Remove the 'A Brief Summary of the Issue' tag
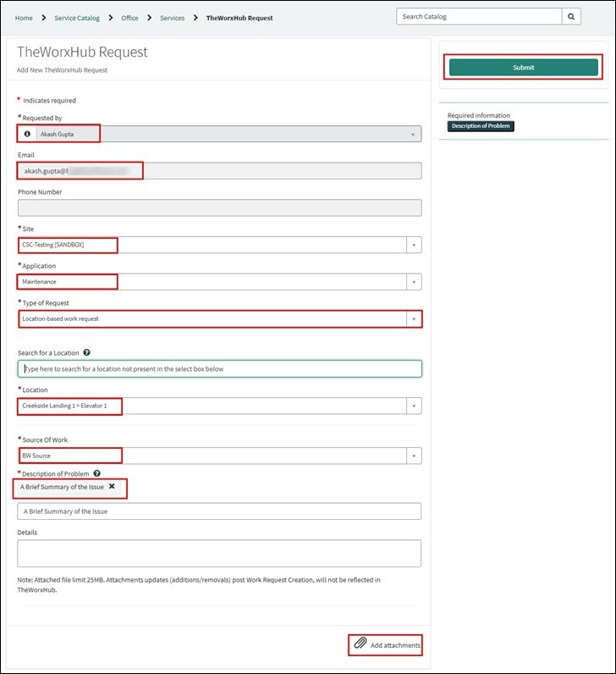This screenshot has width=616, height=674. click(x=112, y=486)
